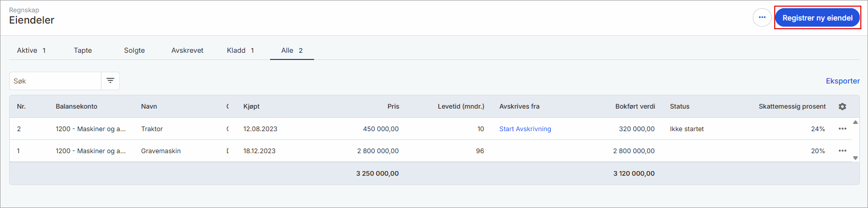Viewport: 868px width, 208px height.
Task: Sort by the Pris column header
Action: 393,107
